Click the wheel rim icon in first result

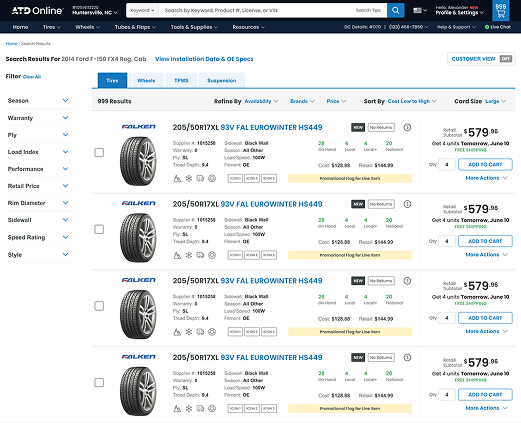click(x=212, y=178)
